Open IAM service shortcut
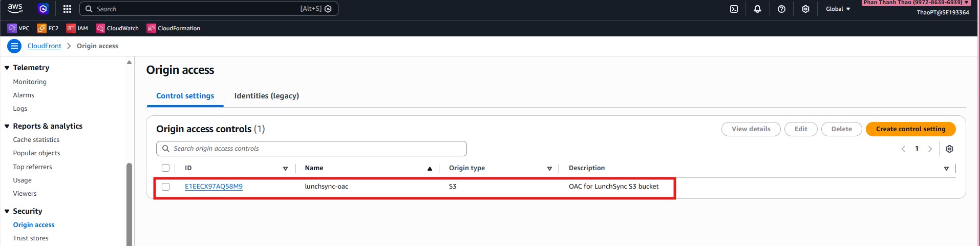980x246 pixels. coord(77,28)
